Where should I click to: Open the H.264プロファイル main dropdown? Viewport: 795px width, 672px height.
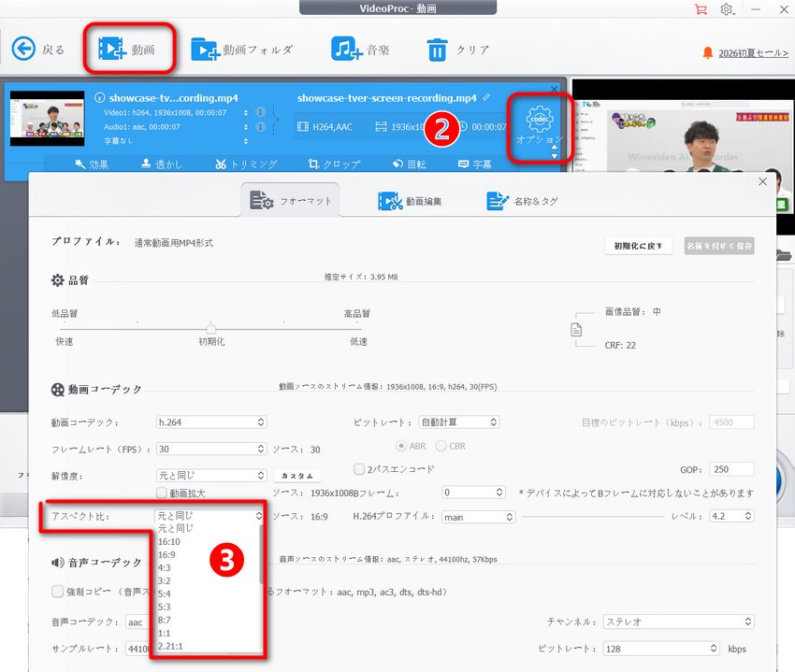pos(478,517)
